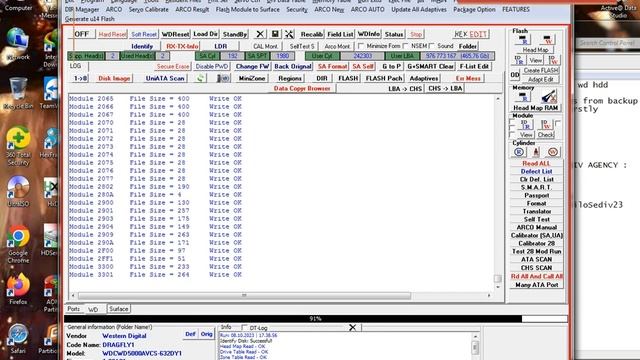Click the Flash read (R) icon
The height and width of the screenshot is (360, 640).
tap(522, 40)
